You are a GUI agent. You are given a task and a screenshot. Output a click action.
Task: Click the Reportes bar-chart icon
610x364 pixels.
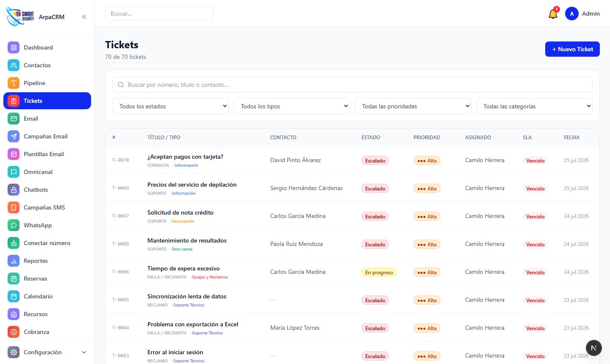[x=14, y=261]
